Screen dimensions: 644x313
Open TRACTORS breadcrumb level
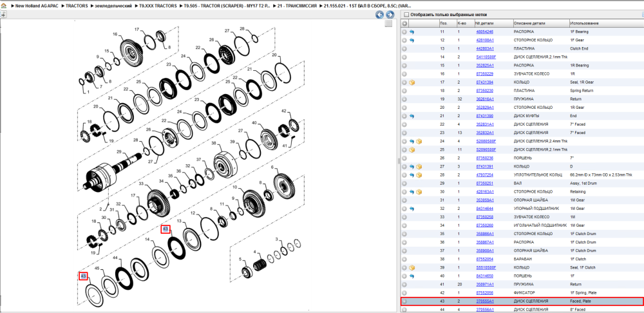(x=77, y=6)
